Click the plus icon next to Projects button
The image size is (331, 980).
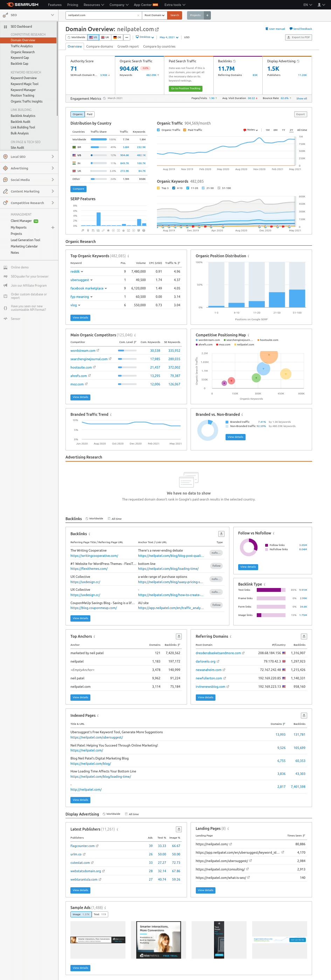click(207, 15)
